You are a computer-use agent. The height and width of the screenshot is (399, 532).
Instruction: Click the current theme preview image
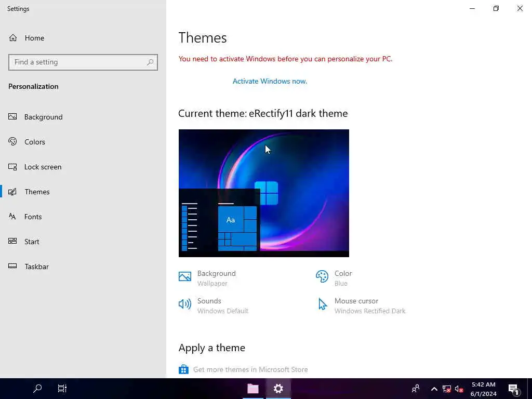pyautogui.click(x=263, y=193)
